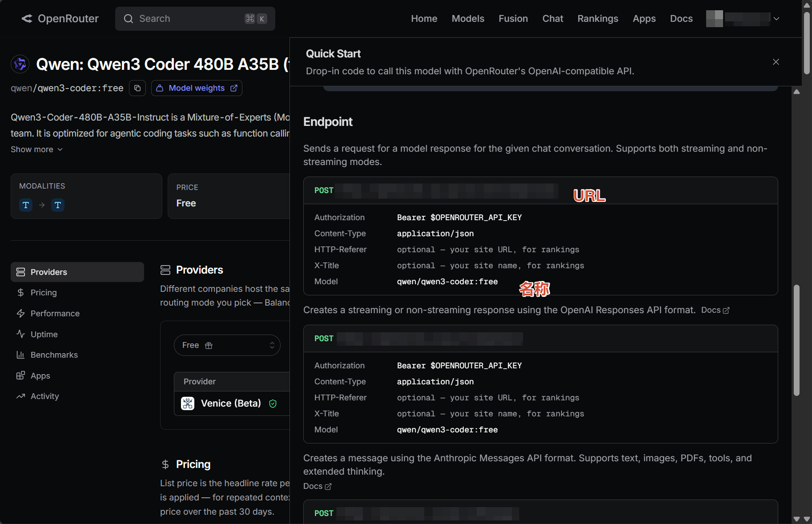This screenshot has width=812, height=524.
Task: Click the first 'application/json' value
Action: (435, 234)
